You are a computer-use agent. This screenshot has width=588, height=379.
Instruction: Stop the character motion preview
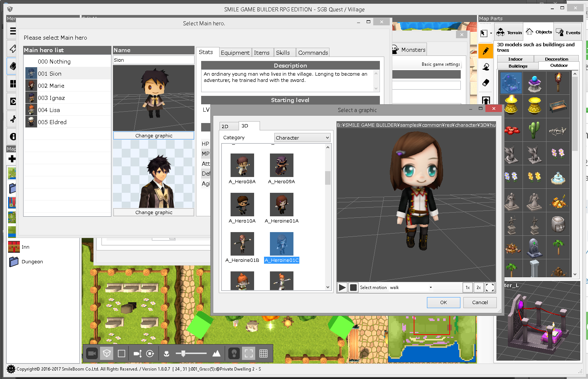(353, 288)
